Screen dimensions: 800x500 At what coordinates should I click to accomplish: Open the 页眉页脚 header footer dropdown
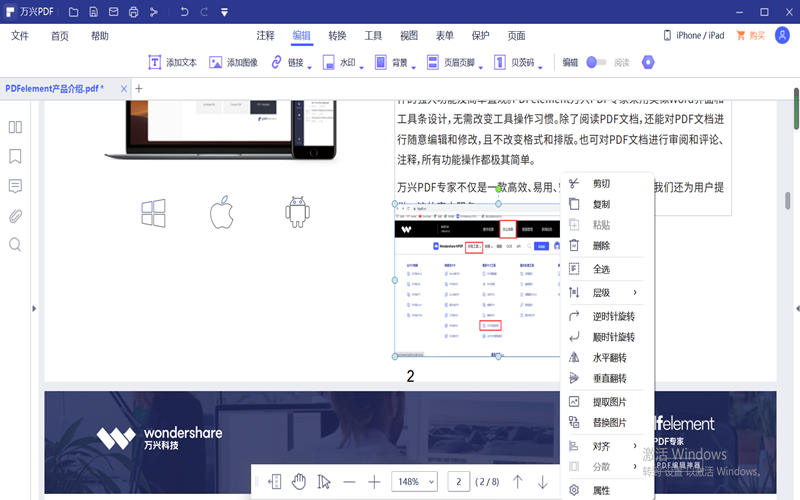[455, 62]
